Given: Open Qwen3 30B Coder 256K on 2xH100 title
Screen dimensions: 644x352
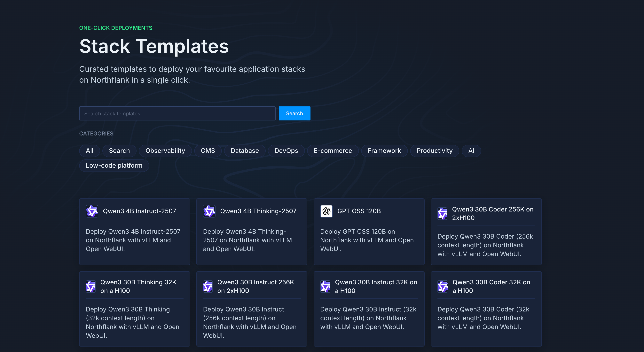Looking at the screenshot, I should pos(493,214).
